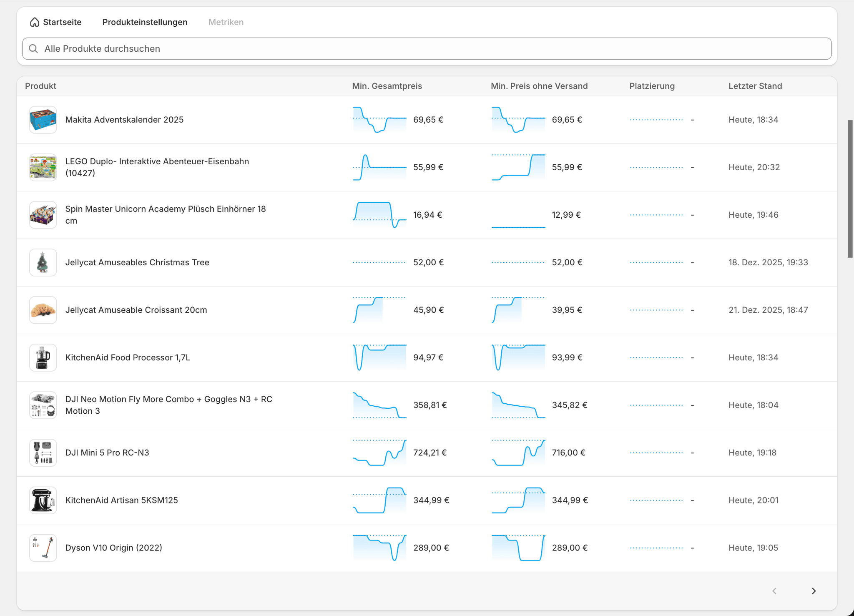
Task: Click the 45,90 € total price
Action: point(429,310)
